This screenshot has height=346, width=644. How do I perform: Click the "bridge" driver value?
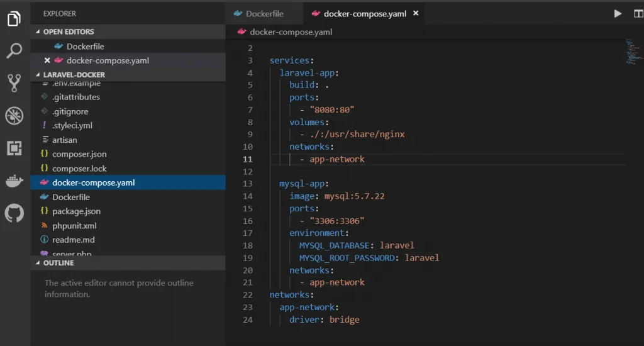344,320
